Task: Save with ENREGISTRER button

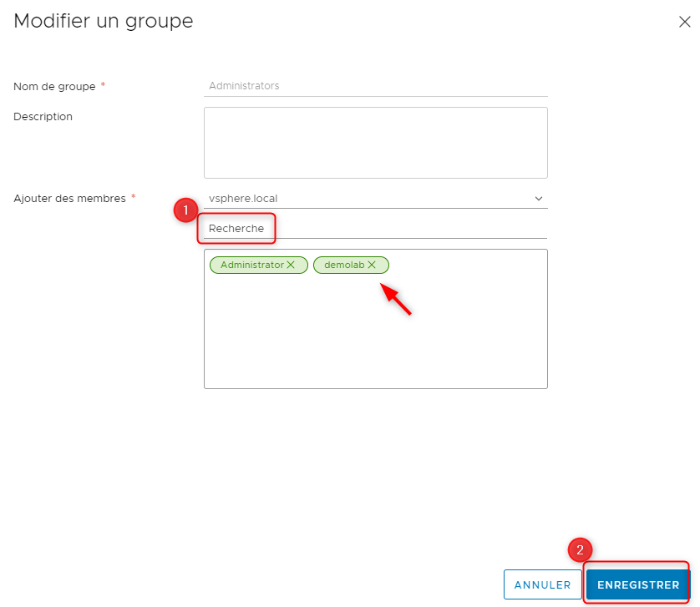Action: point(638,584)
